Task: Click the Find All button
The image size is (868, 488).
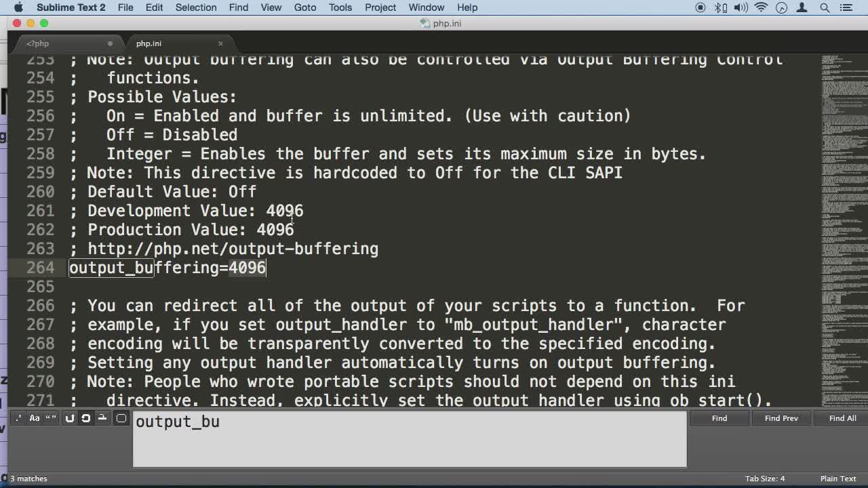Action: point(842,418)
